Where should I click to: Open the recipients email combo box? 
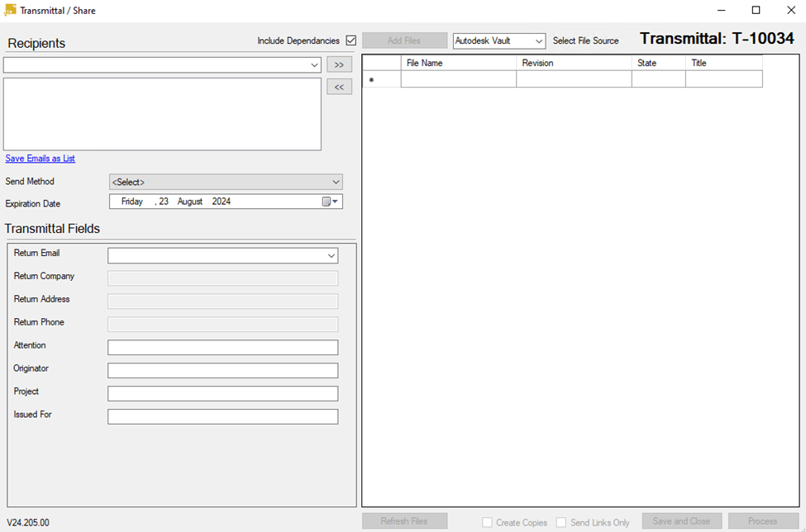point(162,65)
